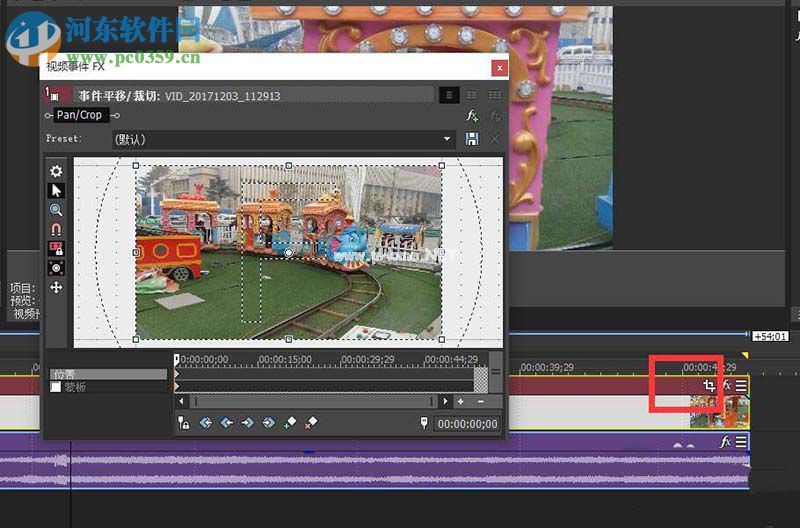Viewport: 800px width, 528px height.
Task: Open the video event FX icon
Action: point(726,385)
